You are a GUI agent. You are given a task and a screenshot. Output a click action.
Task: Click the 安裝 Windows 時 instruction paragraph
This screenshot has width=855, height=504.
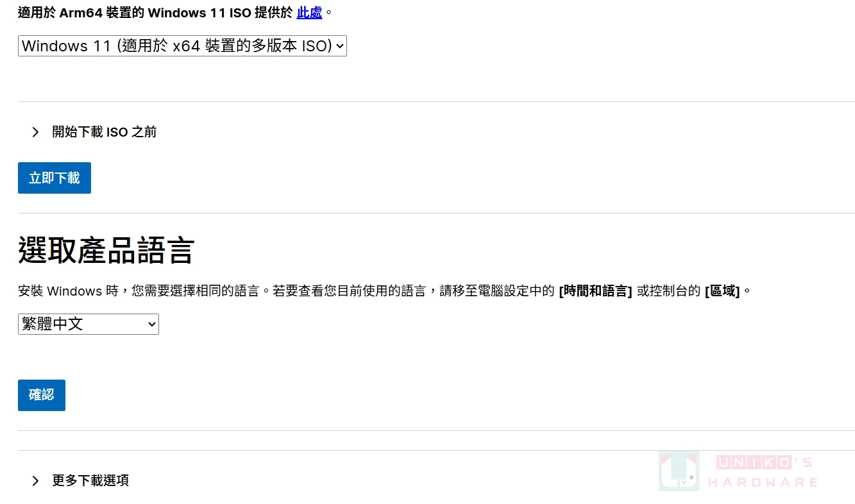pyautogui.click(x=385, y=291)
